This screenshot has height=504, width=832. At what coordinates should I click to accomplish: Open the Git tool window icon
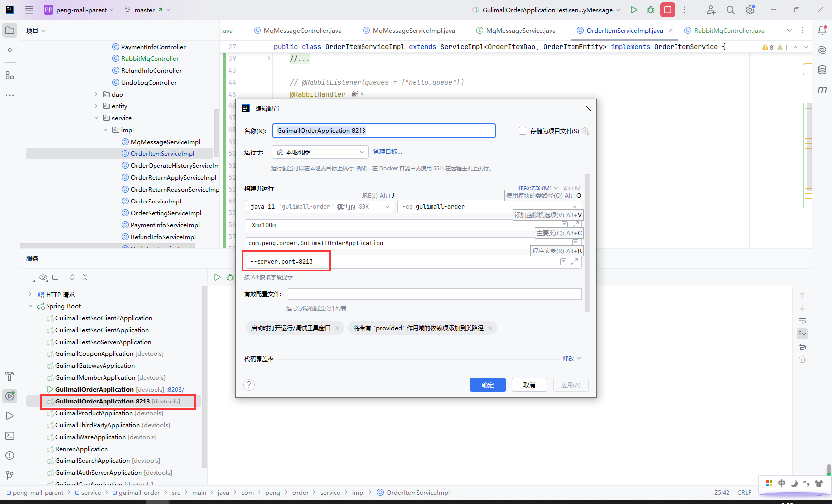10,475
